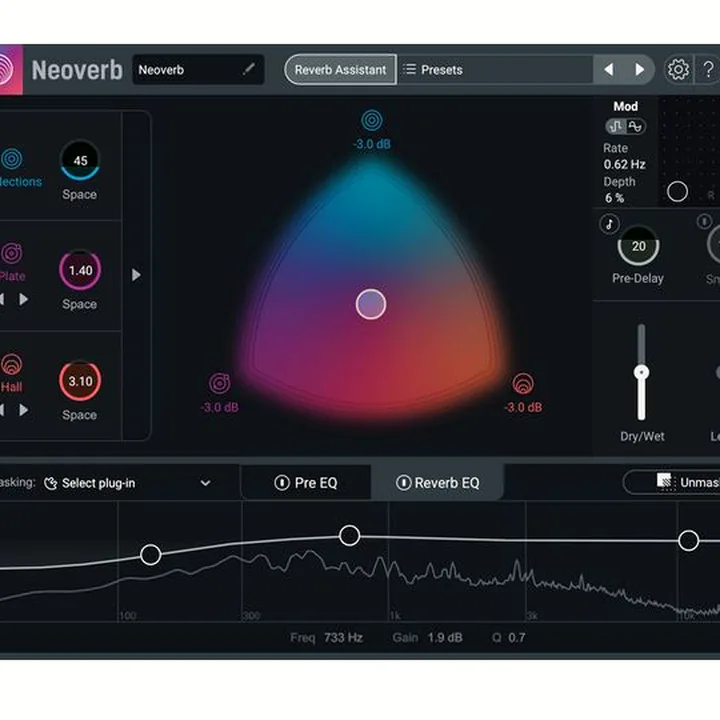Click the Gain value 1.9 dB
Image resolution: width=720 pixels, height=720 pixels.
click(x=445, y=638)
